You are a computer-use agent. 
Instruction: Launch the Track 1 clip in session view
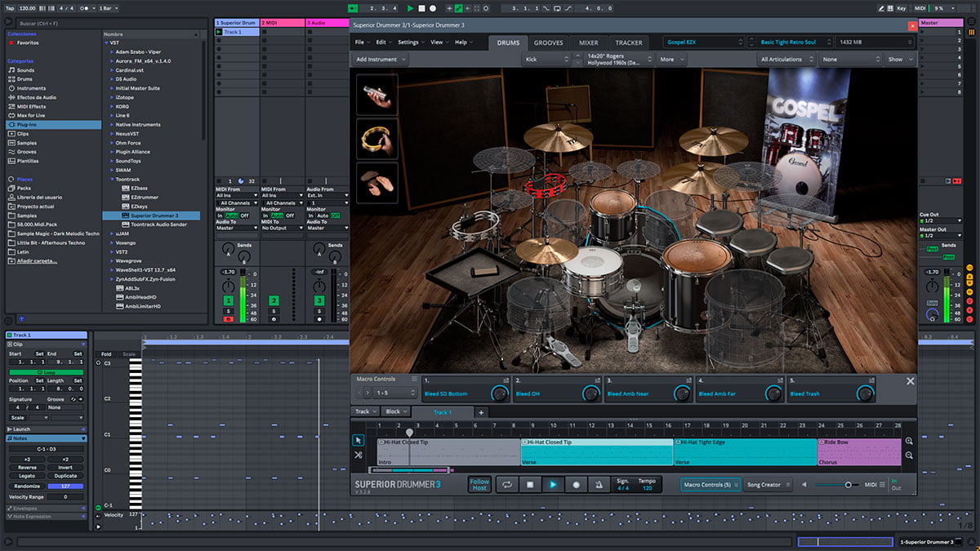(219, 32)
